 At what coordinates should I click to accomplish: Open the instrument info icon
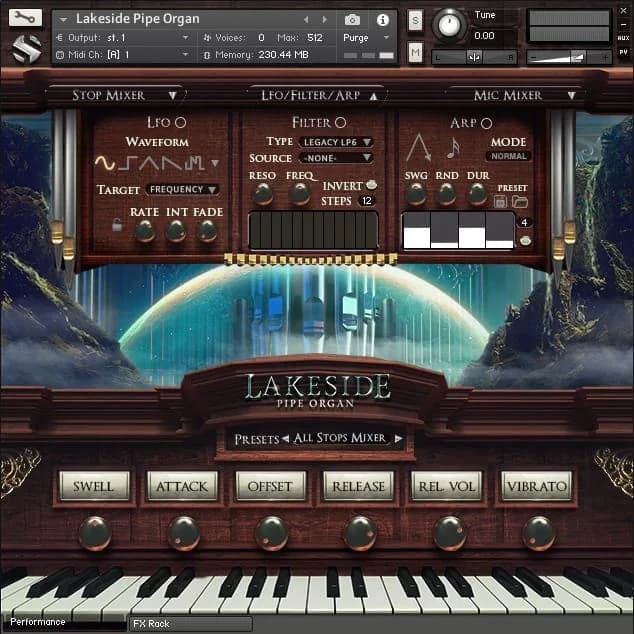coord(383,20)
